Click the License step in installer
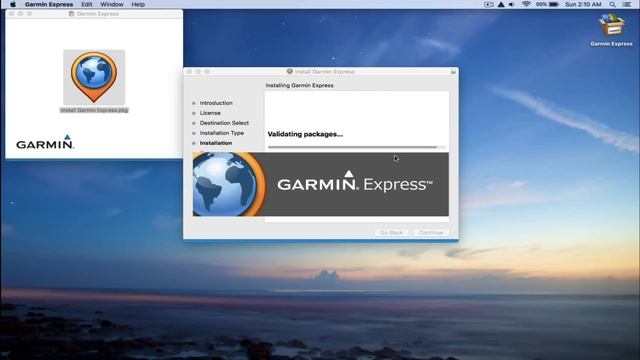 [x=210, y=113]
